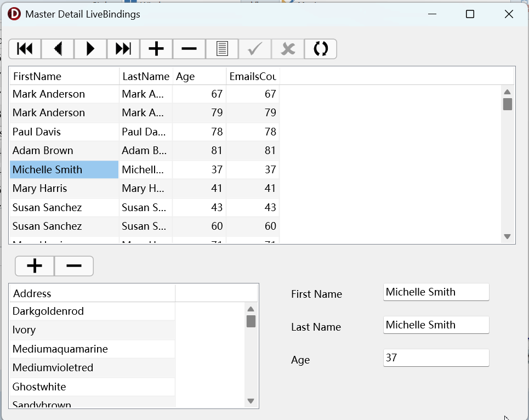Refresh data with circular arrows icon
The image size is (529, 420).
[321, 49]
